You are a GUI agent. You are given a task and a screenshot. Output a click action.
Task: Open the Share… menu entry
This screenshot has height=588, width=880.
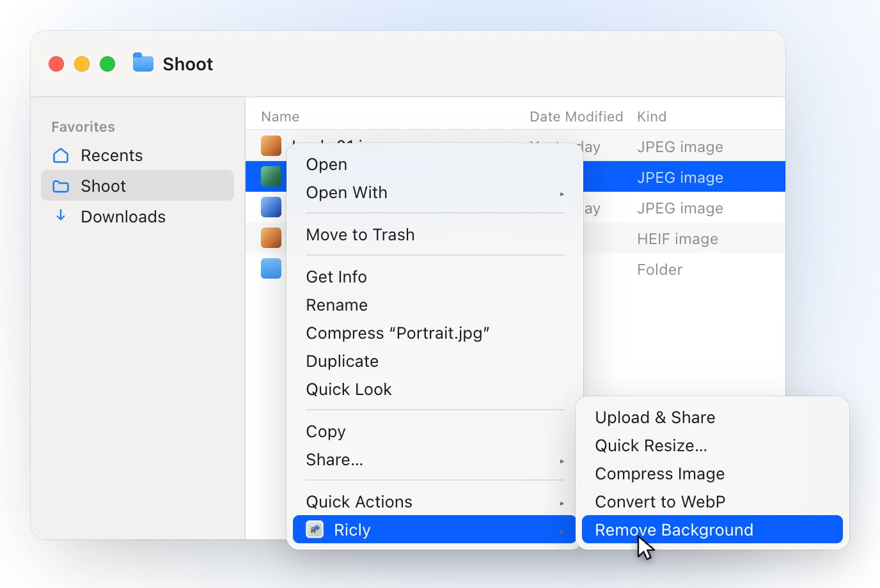[x=435, y=460]
